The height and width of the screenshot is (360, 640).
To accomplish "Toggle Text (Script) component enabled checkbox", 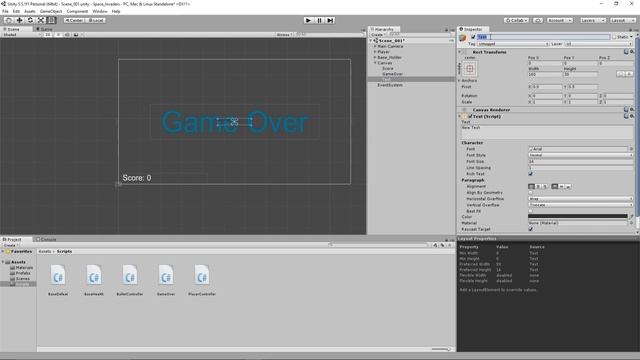I will pos(470,116).
